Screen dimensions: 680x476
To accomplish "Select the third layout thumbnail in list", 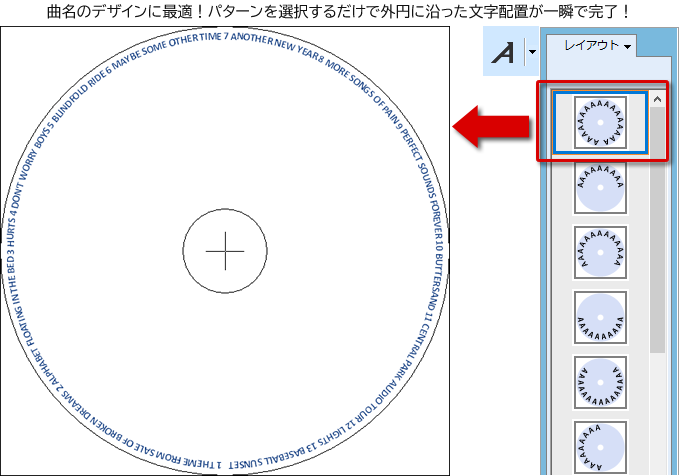I will pos(600,253).
